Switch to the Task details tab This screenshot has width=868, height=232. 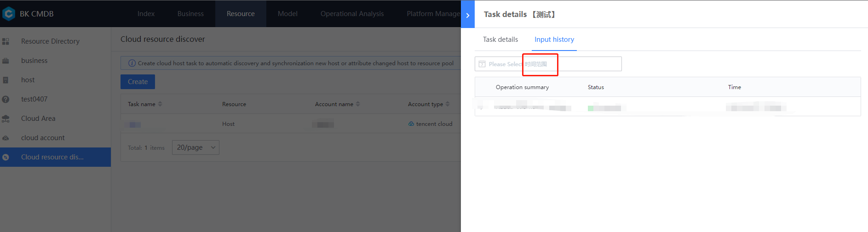coord(500,40)
